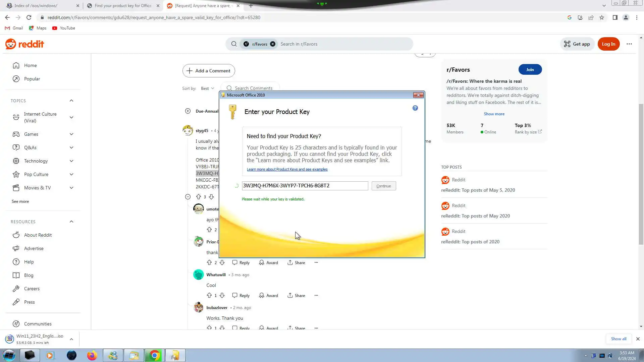Click the help icon in Office dialog
644x362 pixels.
[415, 108]
